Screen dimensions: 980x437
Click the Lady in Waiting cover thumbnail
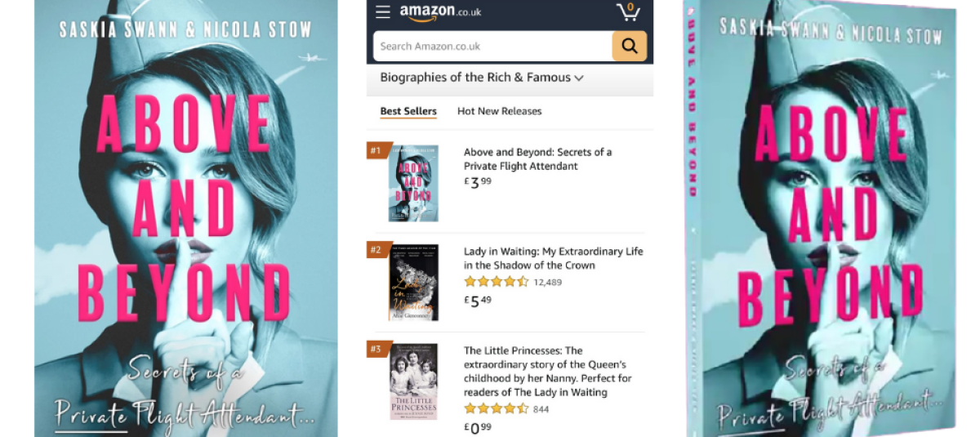(413, 283)
